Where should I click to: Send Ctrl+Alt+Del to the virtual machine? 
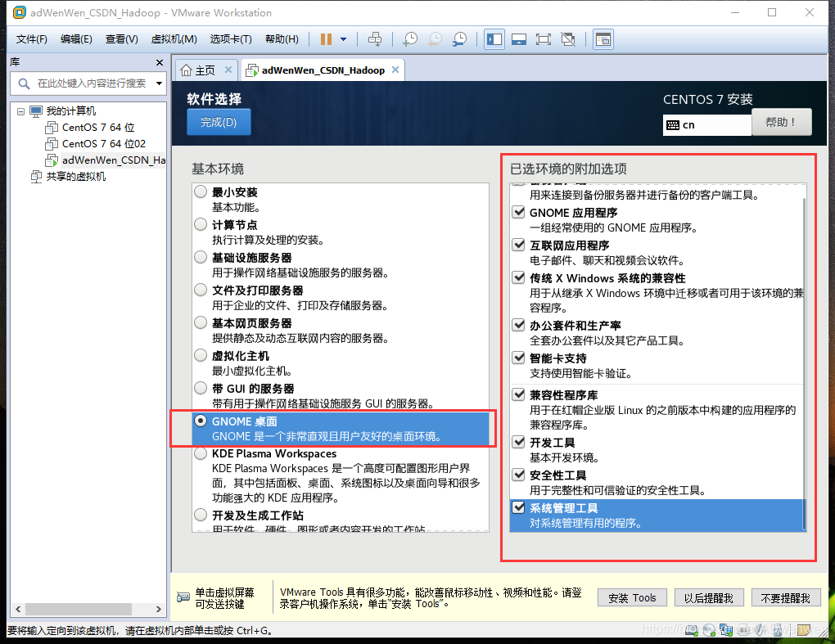click(x=375, y=39)
